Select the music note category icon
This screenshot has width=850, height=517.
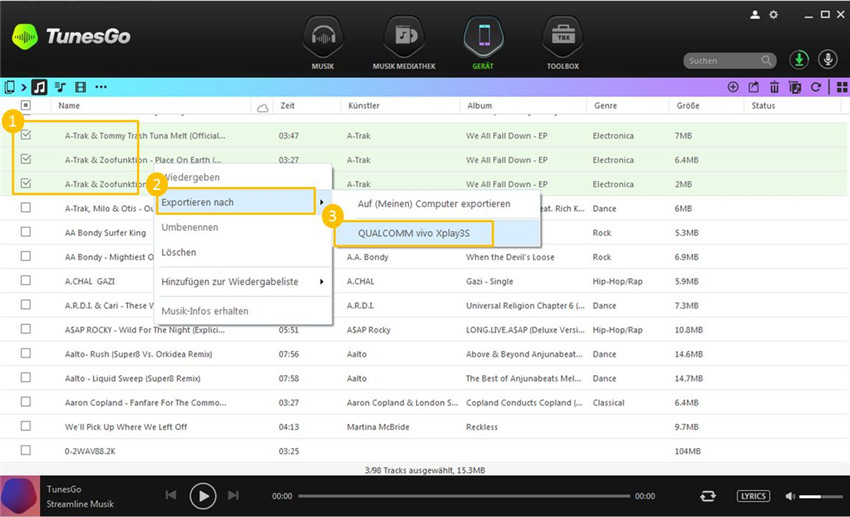(39, 87)
